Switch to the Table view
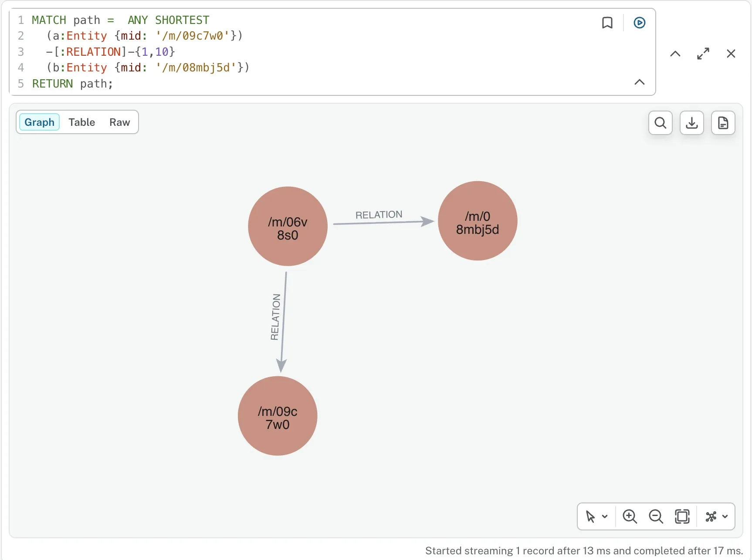The height and width of the screenshot is (560, 752). [81, 122]
